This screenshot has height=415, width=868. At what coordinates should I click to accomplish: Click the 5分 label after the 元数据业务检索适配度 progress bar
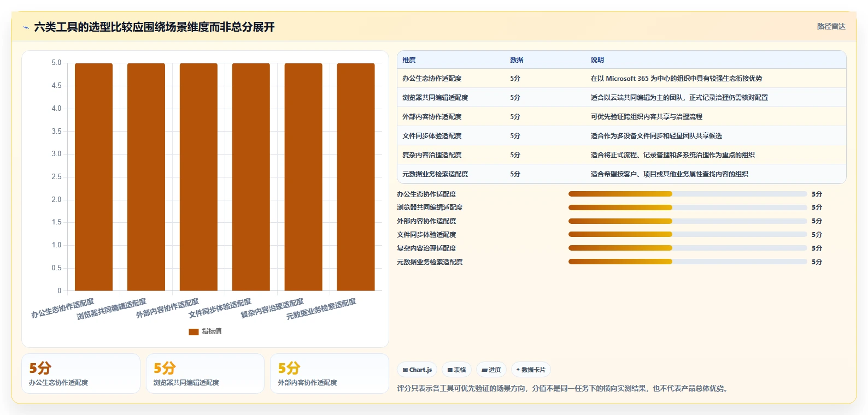(x=817, y=262)
